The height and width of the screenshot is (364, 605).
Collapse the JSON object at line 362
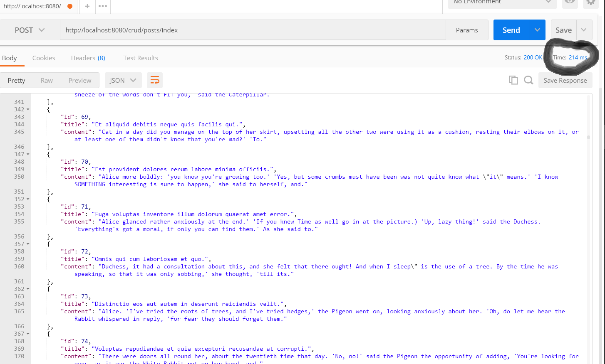(28, 289)
